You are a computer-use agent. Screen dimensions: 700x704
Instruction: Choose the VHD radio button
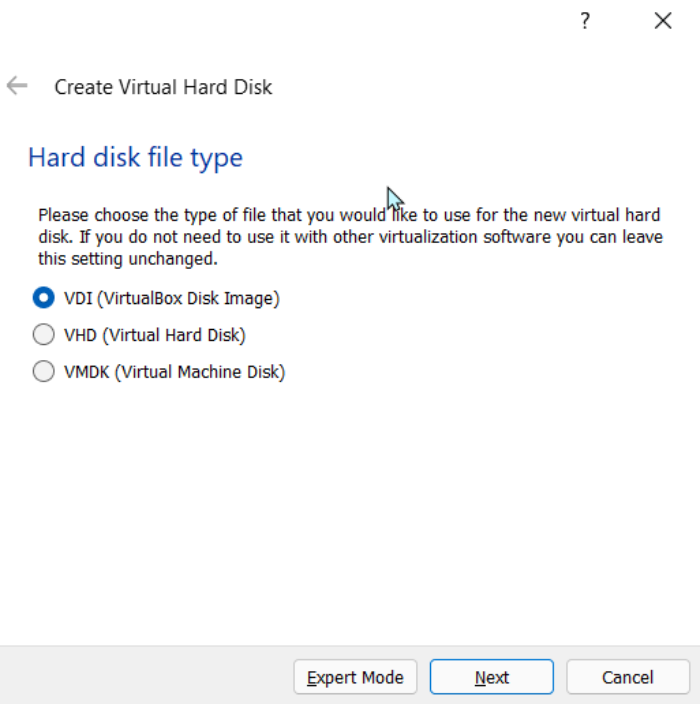click(44, 335)
